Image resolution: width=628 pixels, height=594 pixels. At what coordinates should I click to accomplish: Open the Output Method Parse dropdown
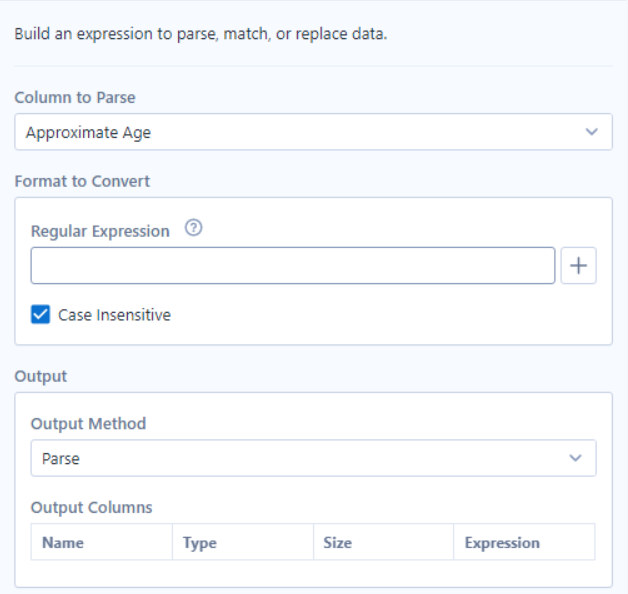(x=313, y=458)
